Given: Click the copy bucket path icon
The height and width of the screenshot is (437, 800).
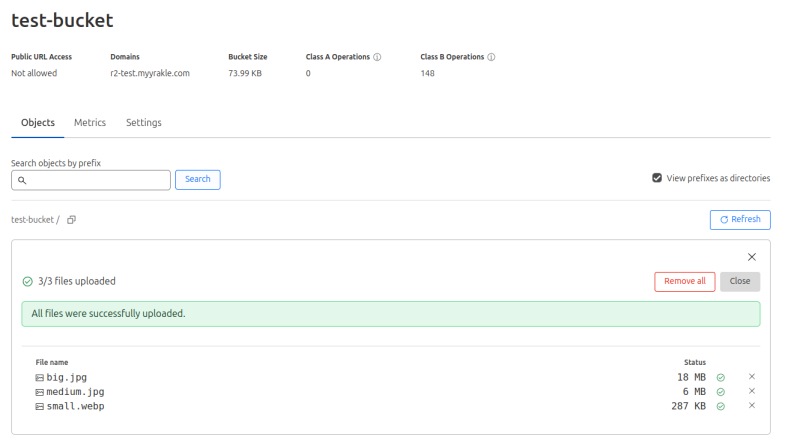Looking at the screenshot, I should click(x=71, y=220).
